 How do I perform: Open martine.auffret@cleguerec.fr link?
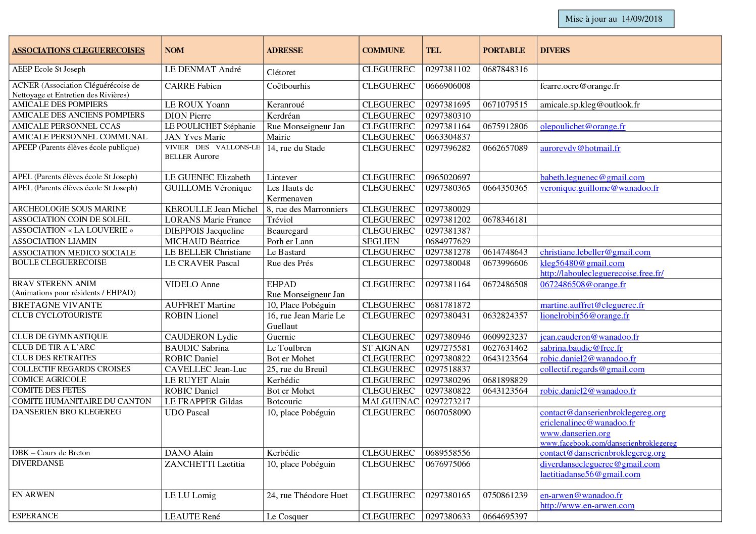[592, 305]
